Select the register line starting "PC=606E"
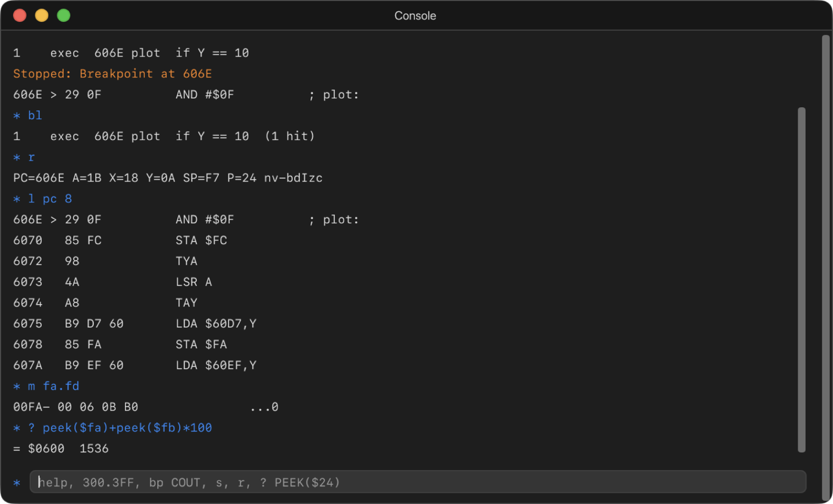This screenshot has width=833, height=504. pyautogui.click(x=168, y=178)
